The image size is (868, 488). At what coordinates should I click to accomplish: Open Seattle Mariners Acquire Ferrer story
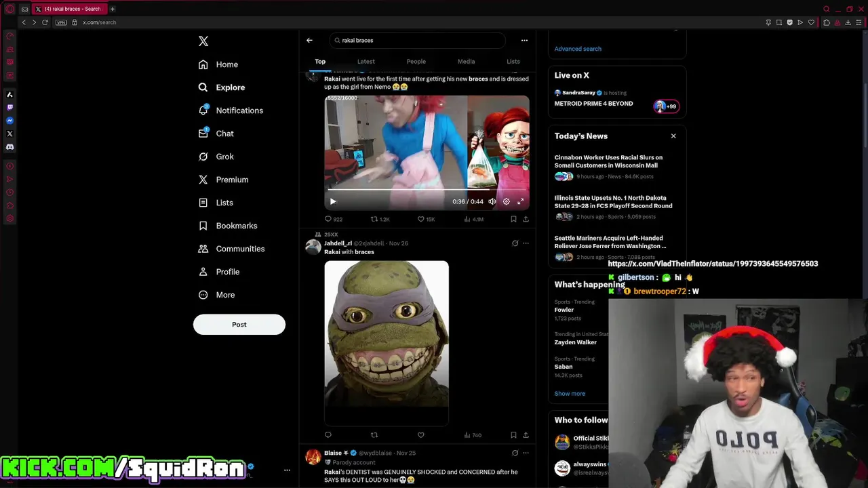pyautogui.click(x=616, y=247)
